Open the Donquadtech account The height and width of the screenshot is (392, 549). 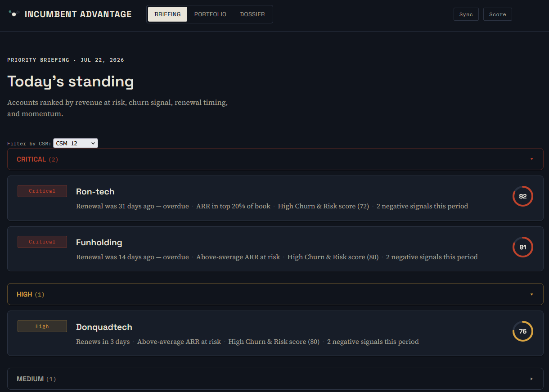click(275, 333)
